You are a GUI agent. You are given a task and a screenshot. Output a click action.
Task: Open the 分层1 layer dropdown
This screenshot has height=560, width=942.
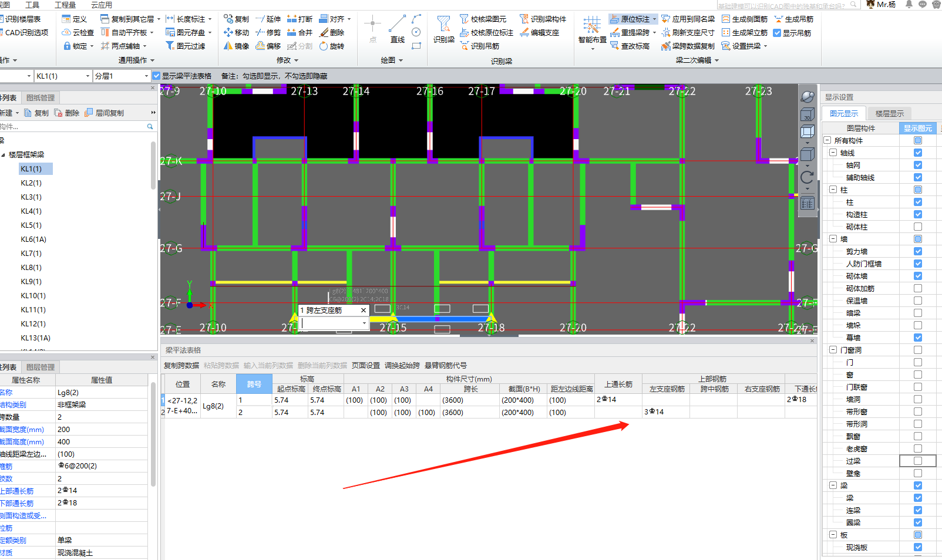pos(147,76)
